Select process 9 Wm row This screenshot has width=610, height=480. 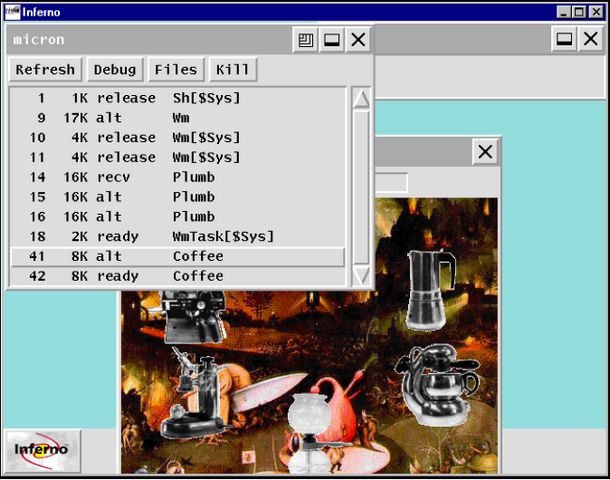177,118
